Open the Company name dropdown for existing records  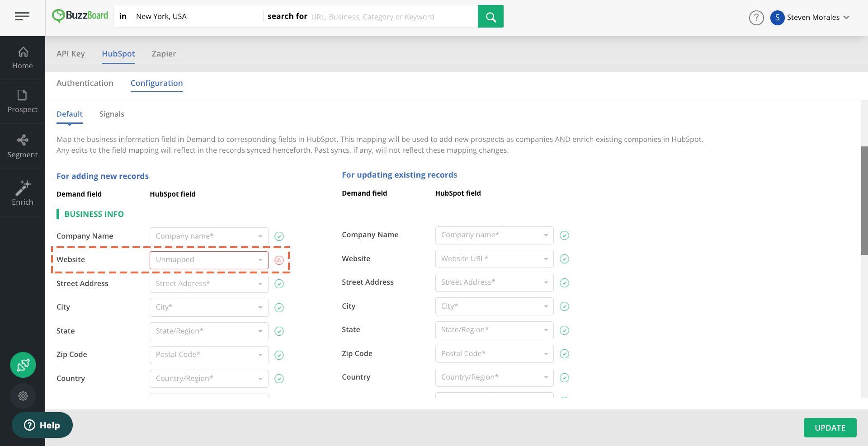tap(495, 235)
